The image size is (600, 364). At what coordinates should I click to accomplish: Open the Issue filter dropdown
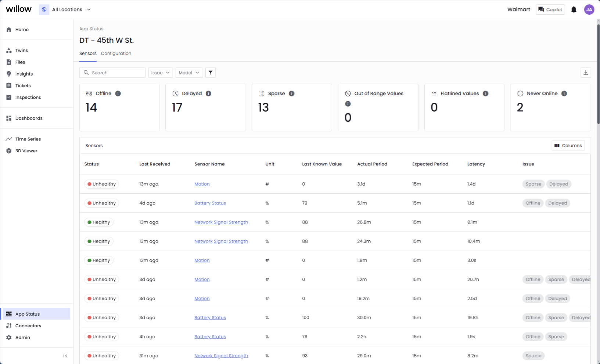160,72
